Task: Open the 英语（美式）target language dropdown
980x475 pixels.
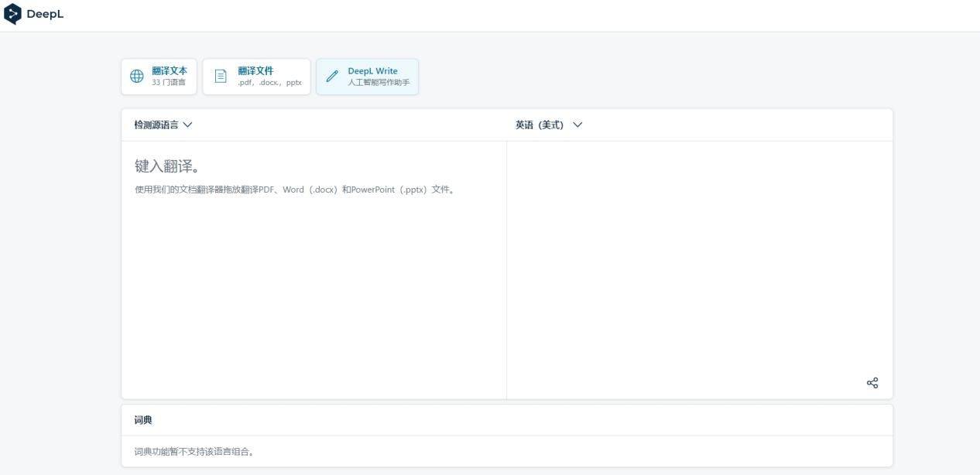Action: pos(549,125)
